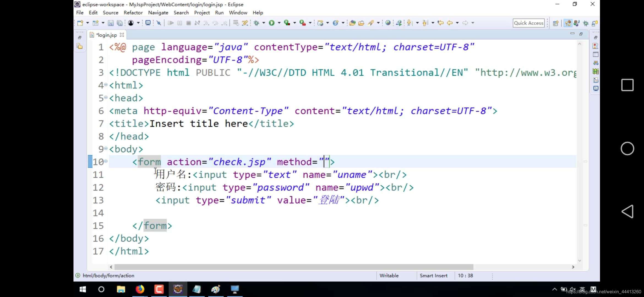Toggle Use Step Filters icon
The width and height of the screenshot is (644, 297).
point(245,23)
